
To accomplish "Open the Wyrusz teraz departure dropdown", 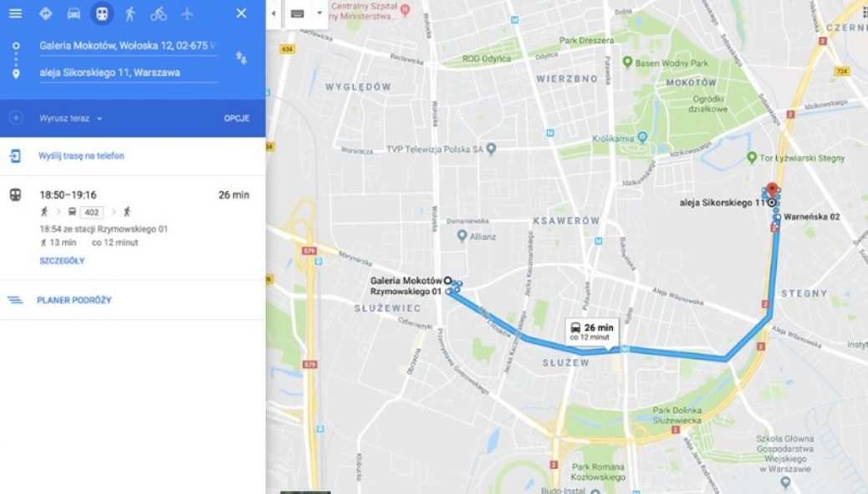I will tap(71, 119).
